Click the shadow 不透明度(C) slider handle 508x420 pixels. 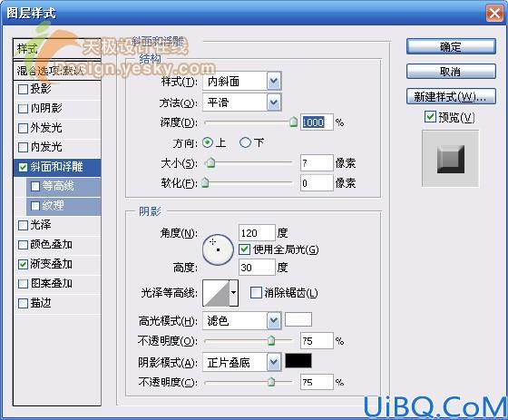[271, 382]
